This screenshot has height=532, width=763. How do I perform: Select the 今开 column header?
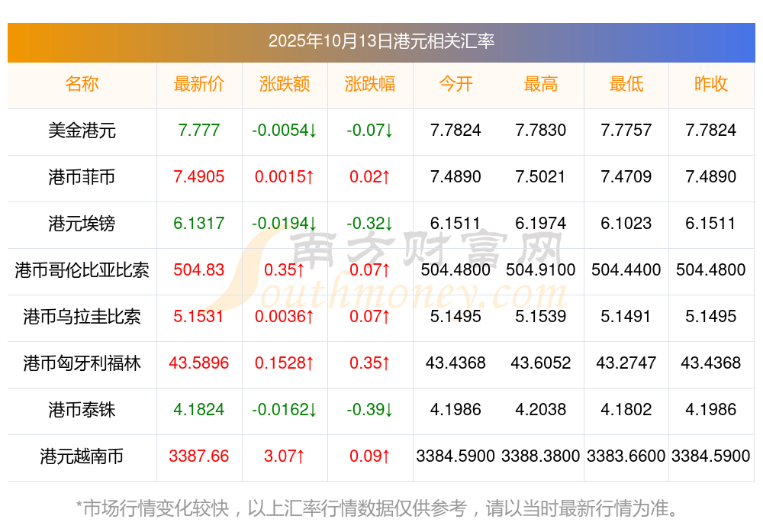pyautogui.click(x=456, y=84)
